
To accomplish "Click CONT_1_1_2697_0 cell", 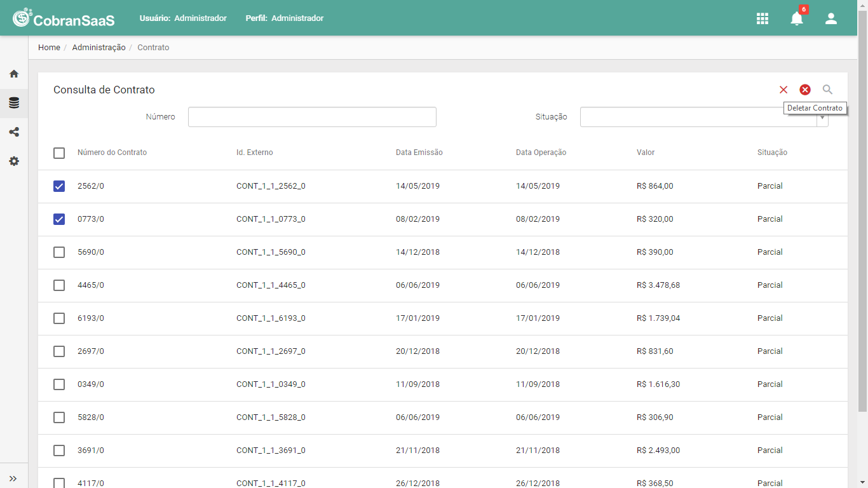I will click(271, 351).
